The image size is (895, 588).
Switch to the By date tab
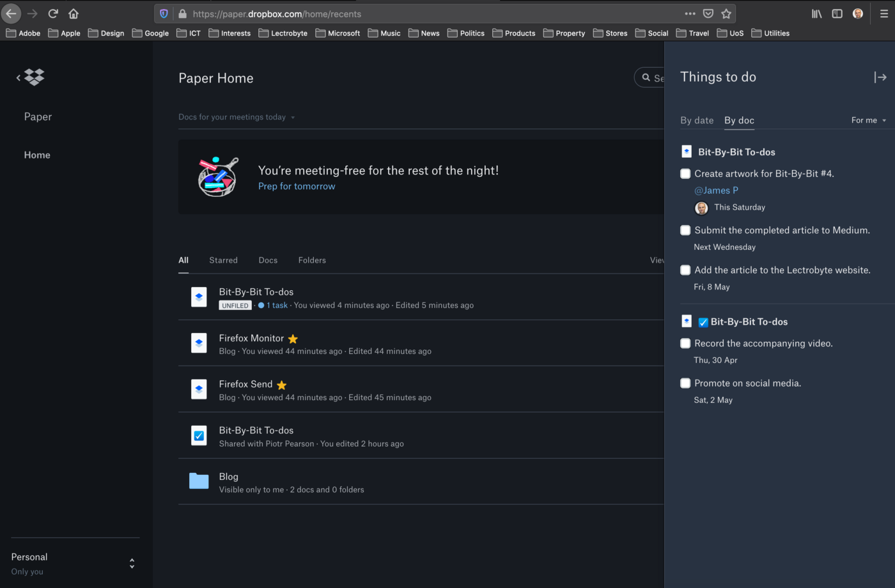click(697, 120)
